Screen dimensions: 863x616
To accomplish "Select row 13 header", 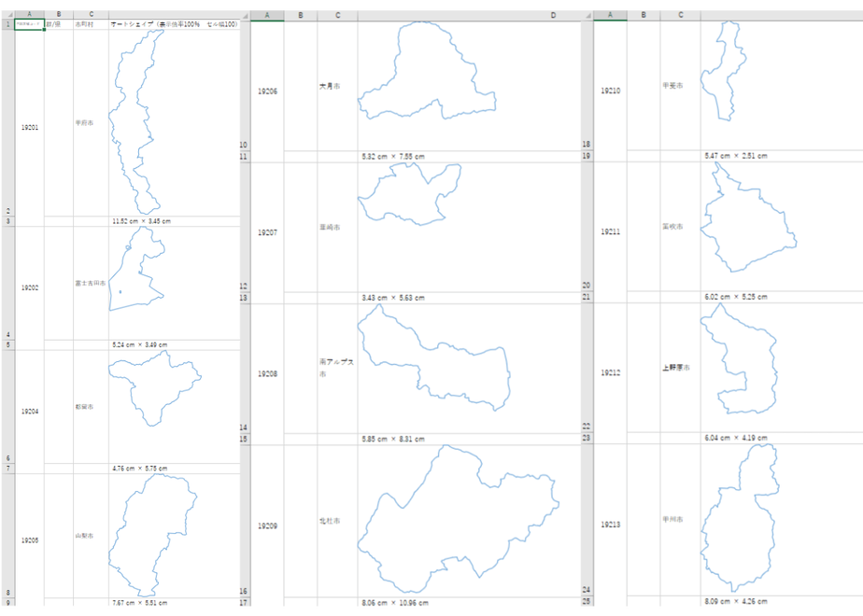I will coord(245,298).
